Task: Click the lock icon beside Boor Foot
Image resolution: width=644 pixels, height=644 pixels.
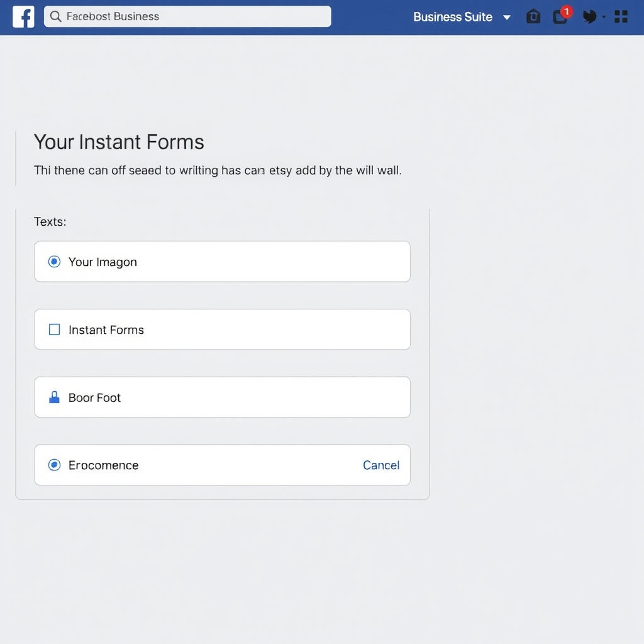Action: (54, 397)
